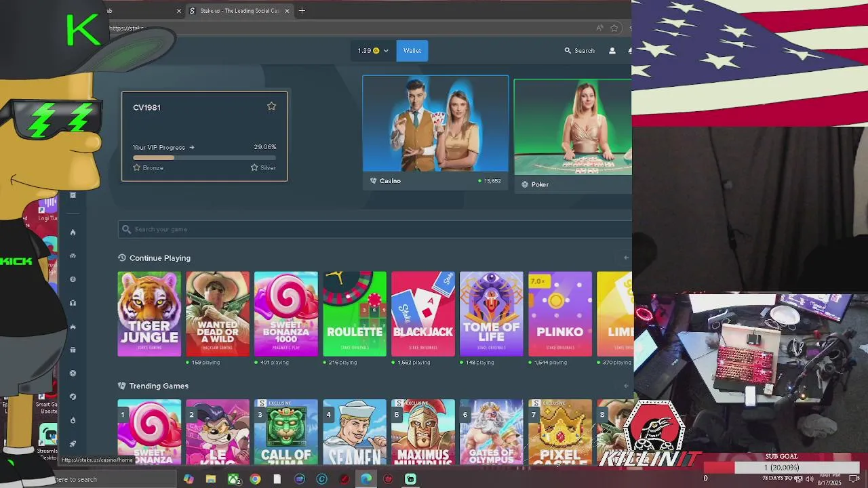This screenshot has width=868, height=488.
Task: Open the Trending Games section heading
Action: [x=159, y=386]
